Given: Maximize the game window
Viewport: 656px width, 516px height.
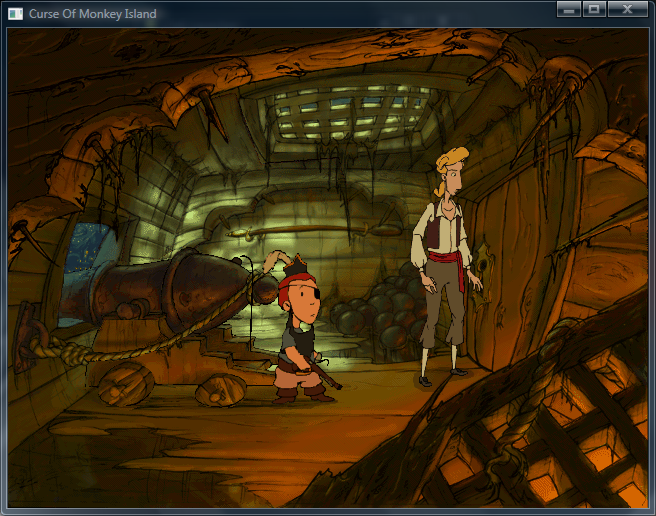Looking at the screenshot, I should pos(593,9).
